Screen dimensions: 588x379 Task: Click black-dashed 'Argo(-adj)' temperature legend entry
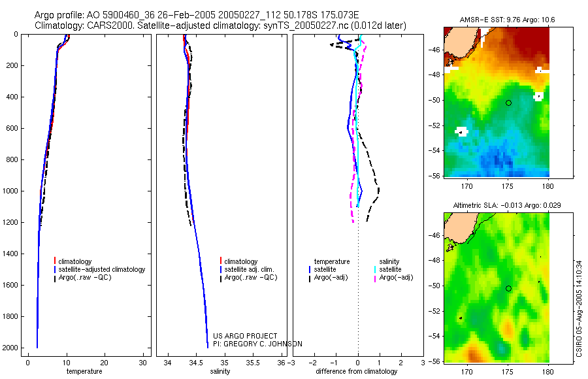[x=331, y=278]
